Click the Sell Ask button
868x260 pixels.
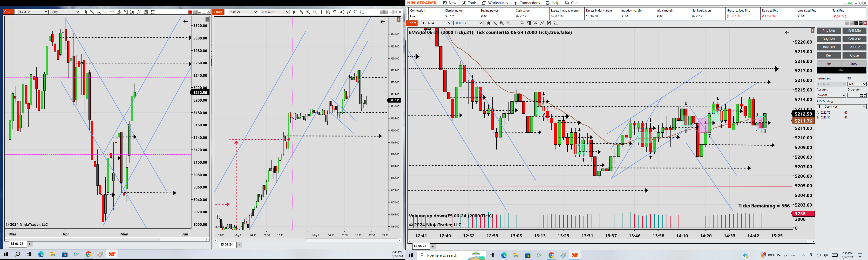point(854,39)
